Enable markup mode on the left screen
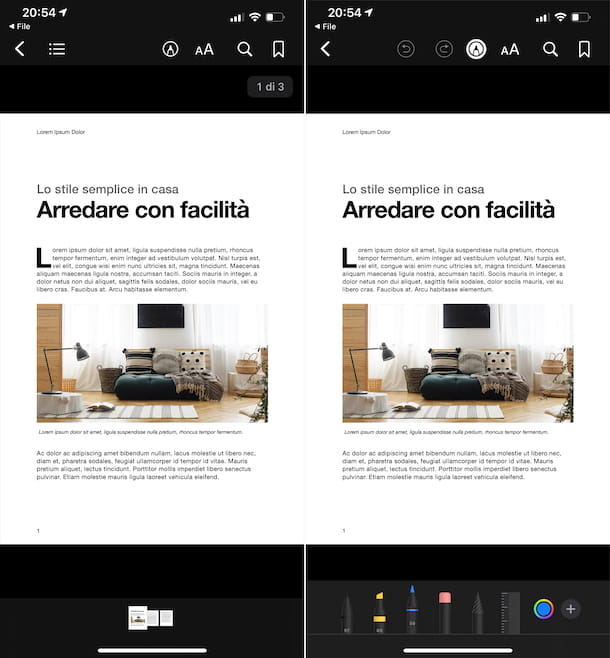610x658 pixels. (170, 49)
